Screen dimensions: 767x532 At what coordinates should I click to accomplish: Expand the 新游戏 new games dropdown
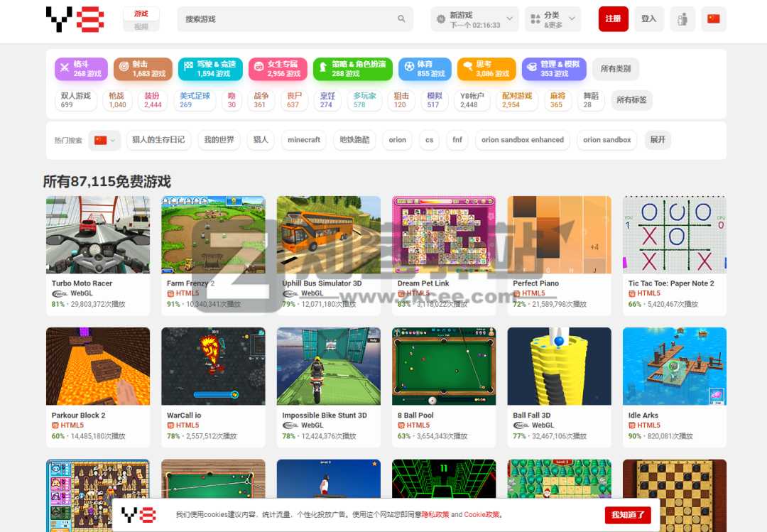click(x=474, y=19)
